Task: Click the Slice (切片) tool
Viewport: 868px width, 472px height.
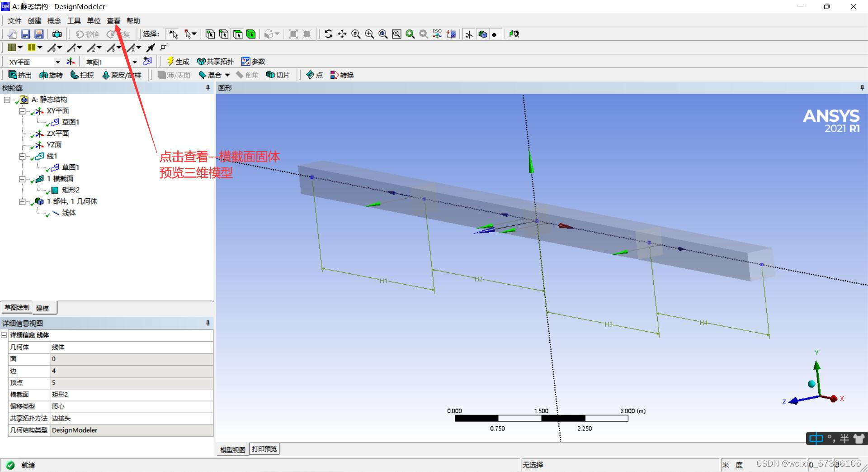Action: click(x=278, y=75)
